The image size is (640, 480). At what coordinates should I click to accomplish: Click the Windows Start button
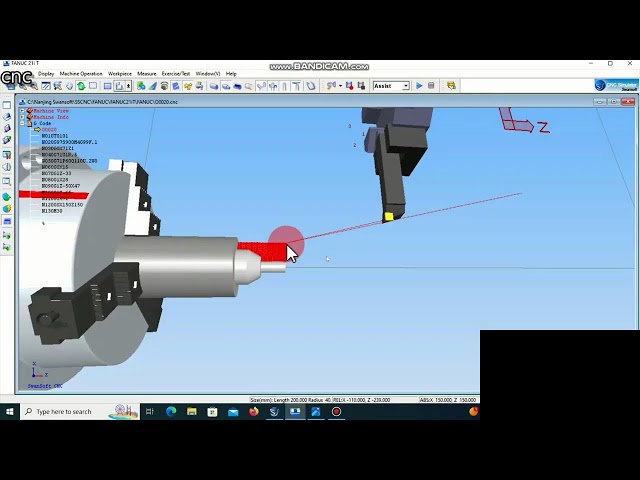click(10, 412)
